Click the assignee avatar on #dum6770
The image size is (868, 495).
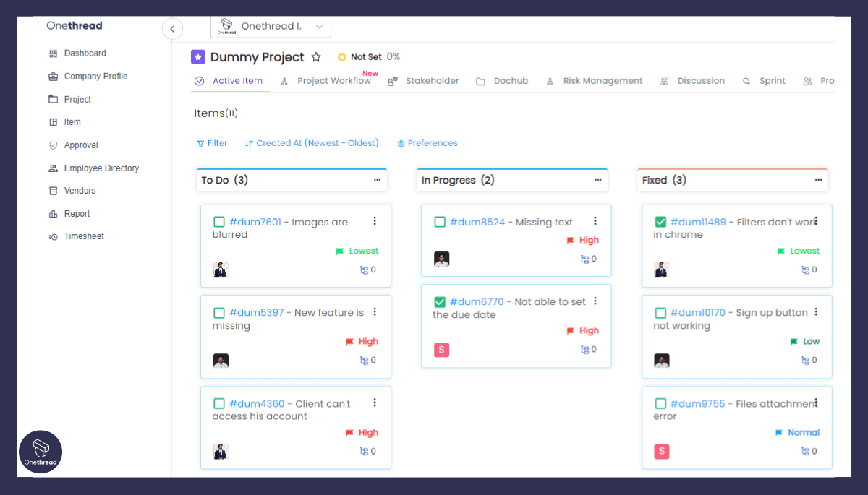click(442, 350)
